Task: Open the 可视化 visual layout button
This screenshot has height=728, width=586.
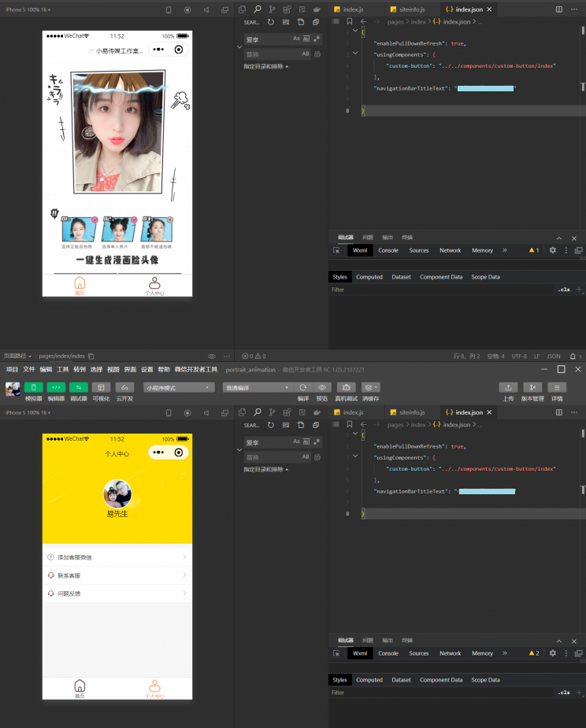Action: point(101,387)
